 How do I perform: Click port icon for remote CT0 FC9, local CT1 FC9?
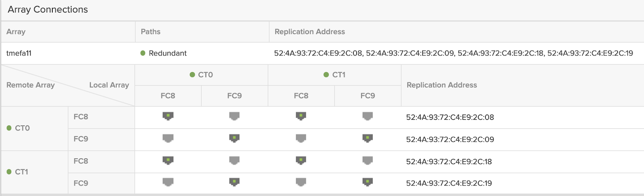(367, 139)
